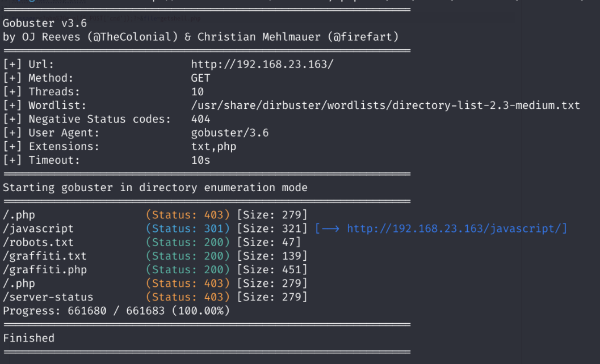Click the "Method:" setting label

point(51,78)
